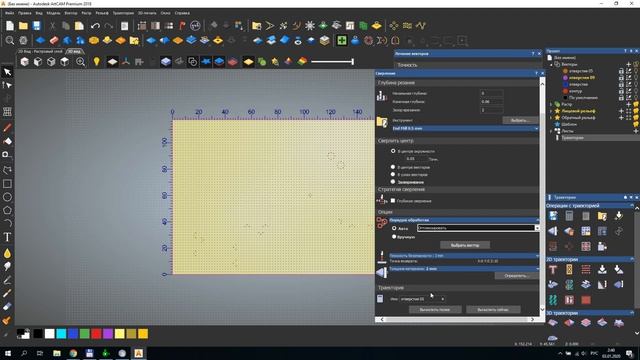
Task: Open the 'Файл' menu
Action: click(9, 13)
